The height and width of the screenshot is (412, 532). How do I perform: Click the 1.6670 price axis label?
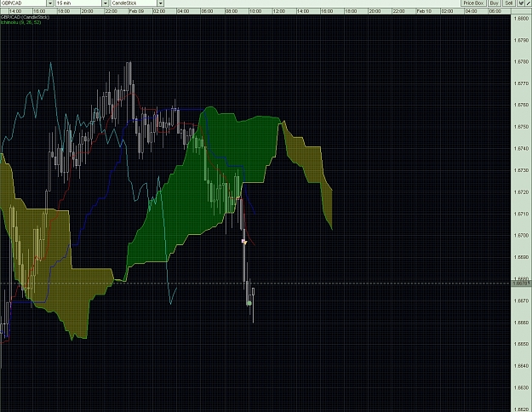pyautogui.click(x=522, y=300)
